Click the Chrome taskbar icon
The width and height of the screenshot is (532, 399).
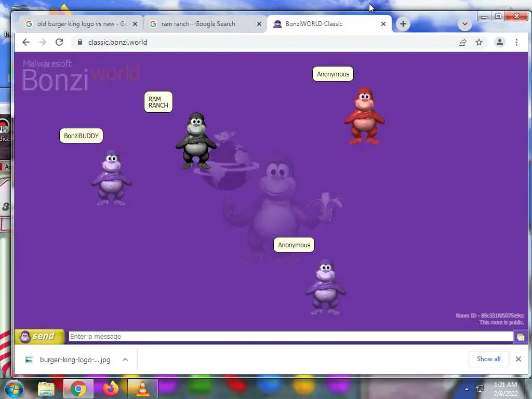78,389
